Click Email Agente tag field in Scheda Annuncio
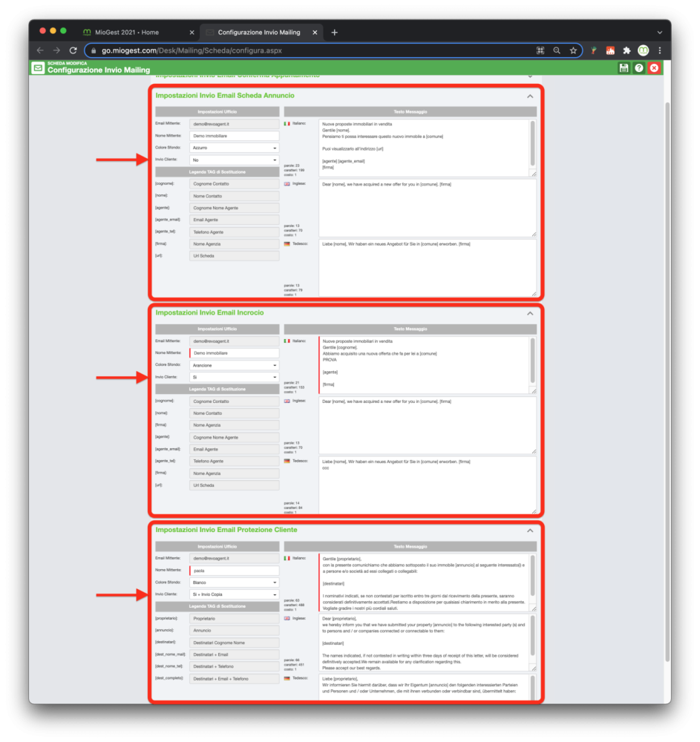Image resolution: width=700 pixels, height=742 pixels. (235, 220)
